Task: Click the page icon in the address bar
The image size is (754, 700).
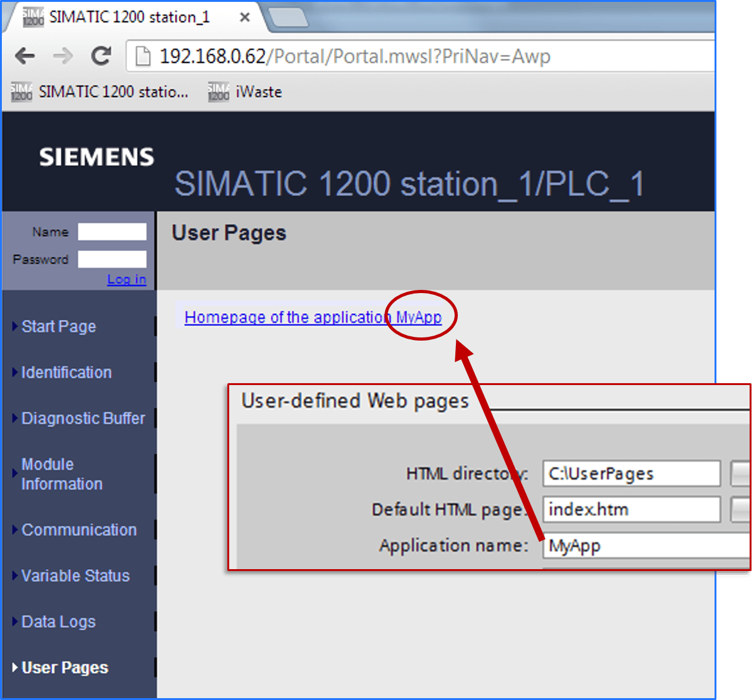Action: (x=143, y=56)
